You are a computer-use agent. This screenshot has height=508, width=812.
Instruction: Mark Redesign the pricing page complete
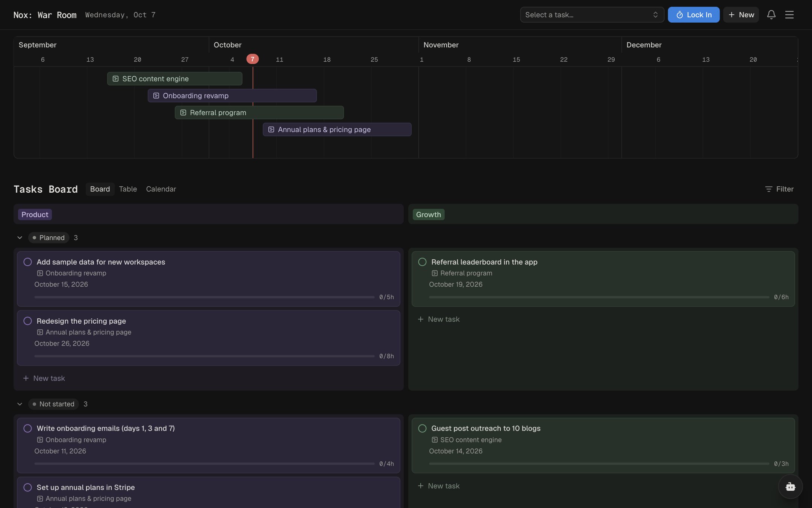click(27, 321)
